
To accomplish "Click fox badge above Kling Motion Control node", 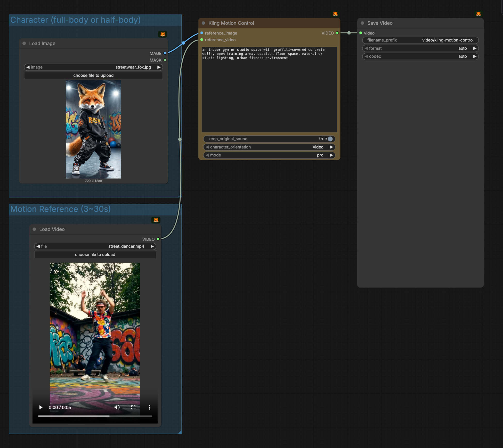I will (335, 14).
